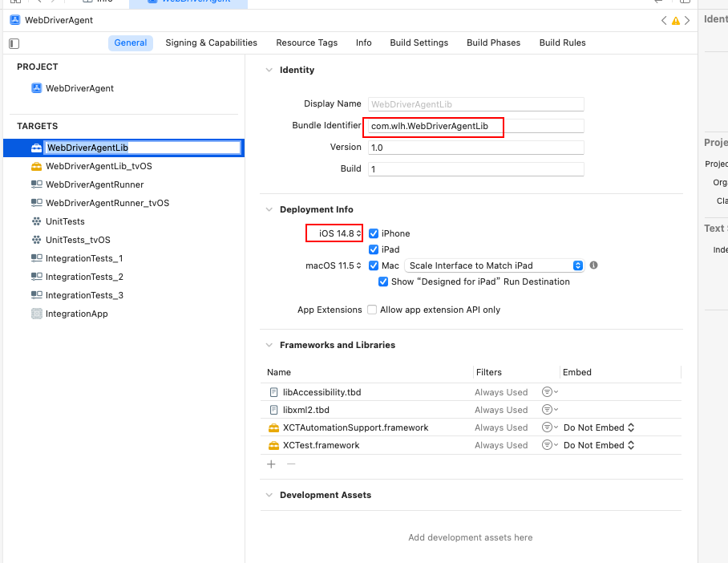Image resolution: width=728 pixels, height=563 pixels.
Task: Enable Allow app extension API only
Action: click(372, 310)
